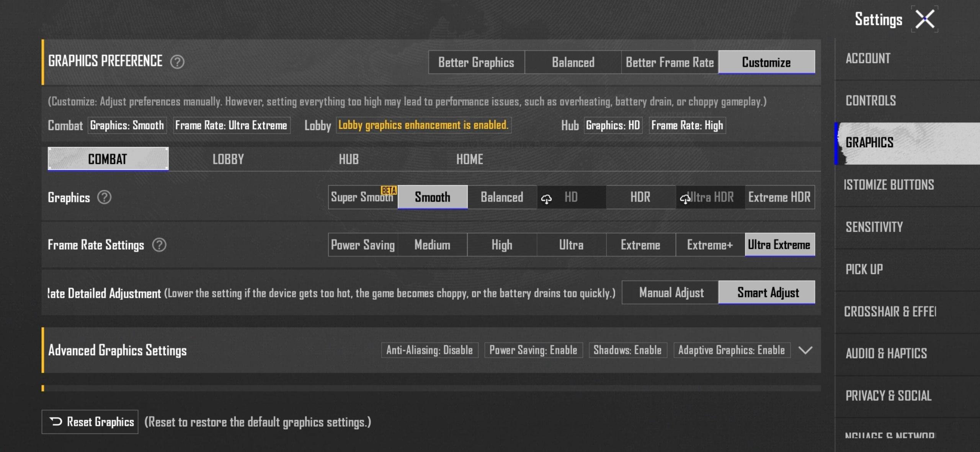Open SENSITIVITY in the settings sidebar
980x452 pixels.
(x=874, y=227)
